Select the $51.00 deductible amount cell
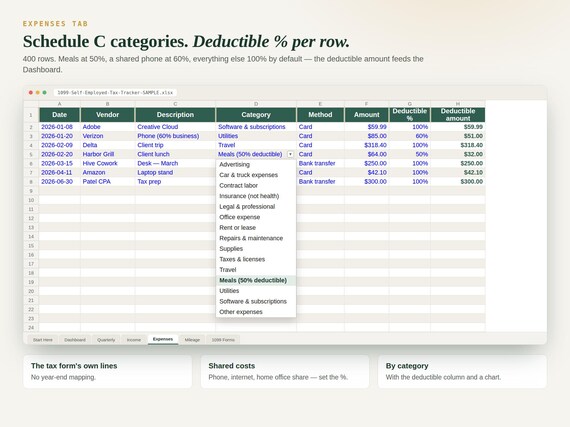 click(458, 136)
